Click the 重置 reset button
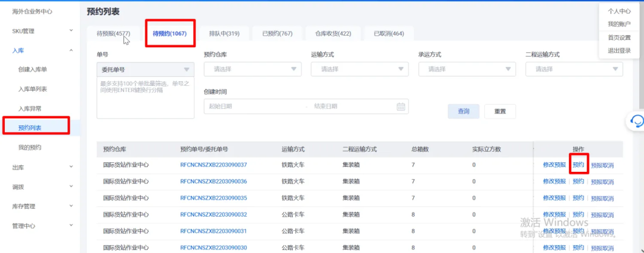The height and width of the screenshot is (253, 644). coord(500,112)
